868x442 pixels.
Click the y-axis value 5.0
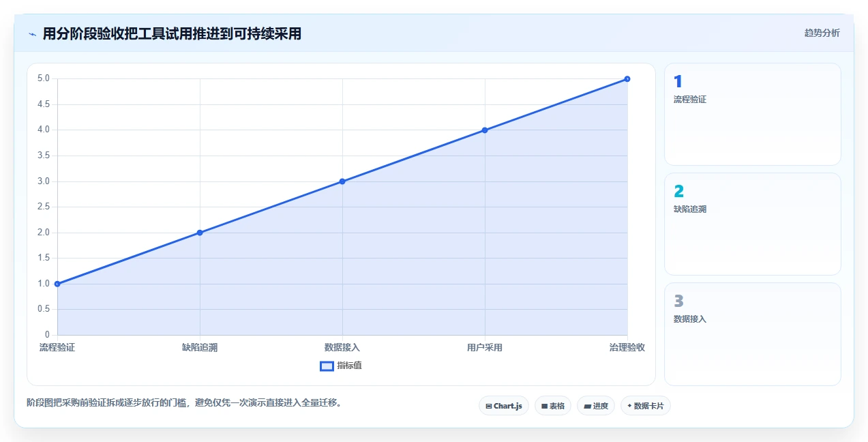tap(44, 78)
